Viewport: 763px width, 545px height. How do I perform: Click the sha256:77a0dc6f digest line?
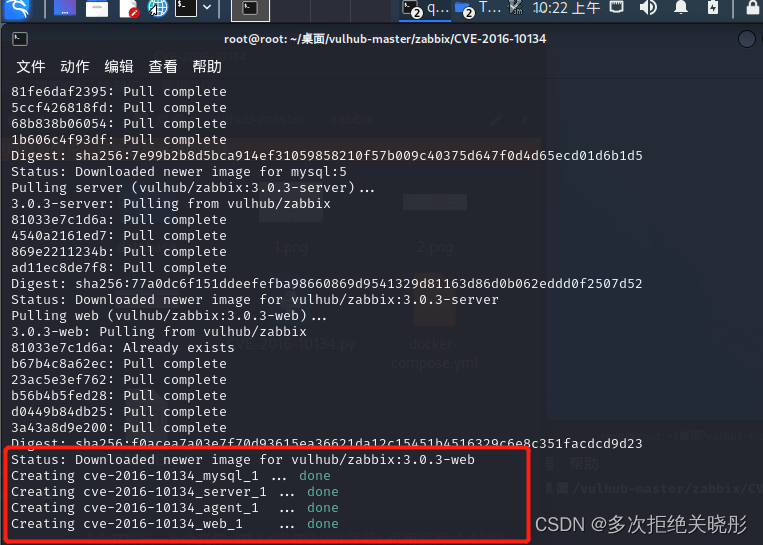pos(327,284)
